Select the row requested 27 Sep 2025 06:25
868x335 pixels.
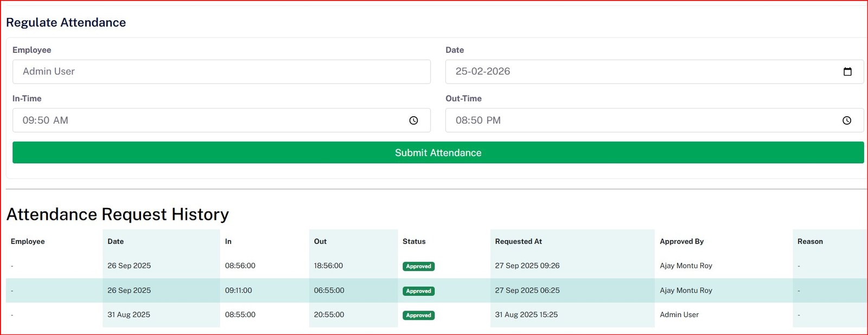click(527, 290)
